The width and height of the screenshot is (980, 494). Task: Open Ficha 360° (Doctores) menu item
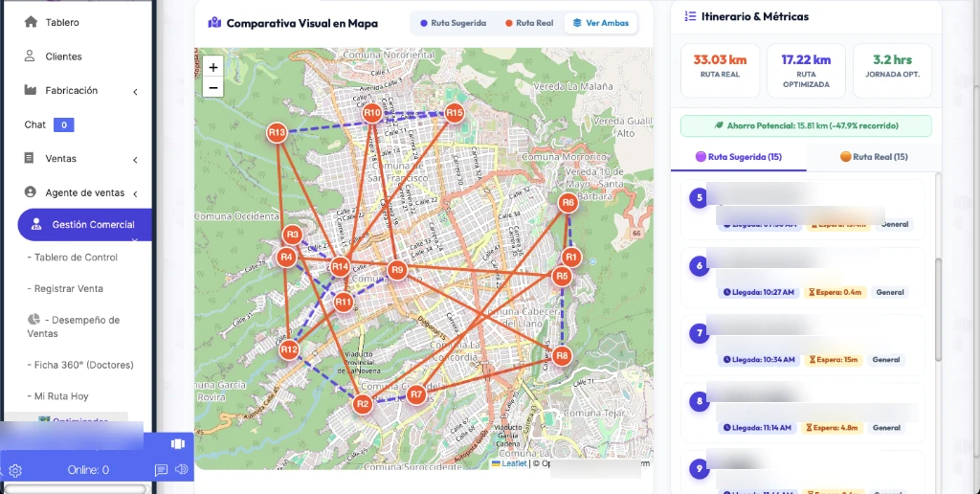tap(80, 365)
